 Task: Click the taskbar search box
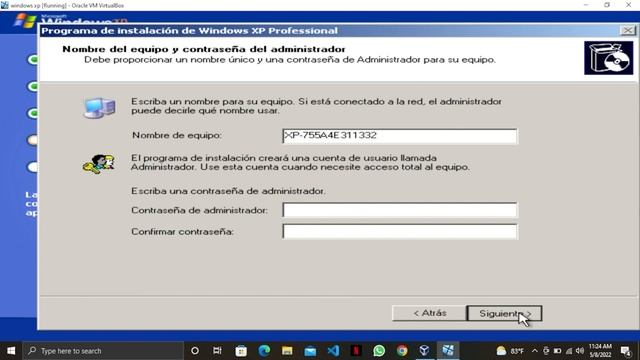103,351
